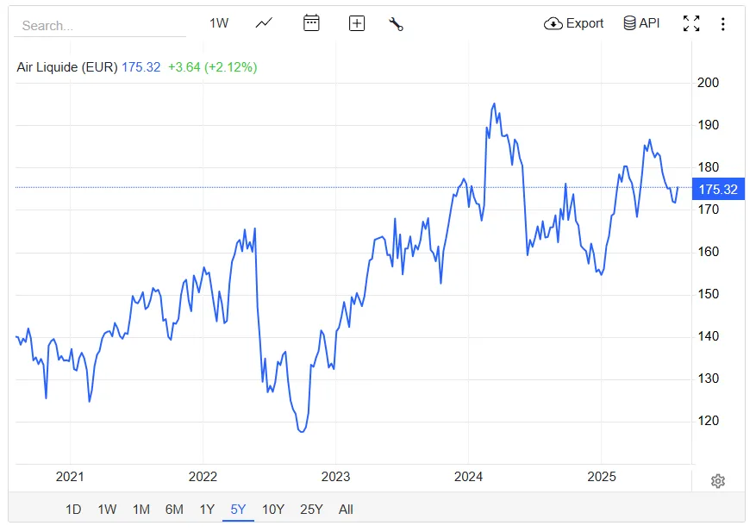756x532 pixels.
Task: Click the 2023 x-axis label
Action: 335,477
